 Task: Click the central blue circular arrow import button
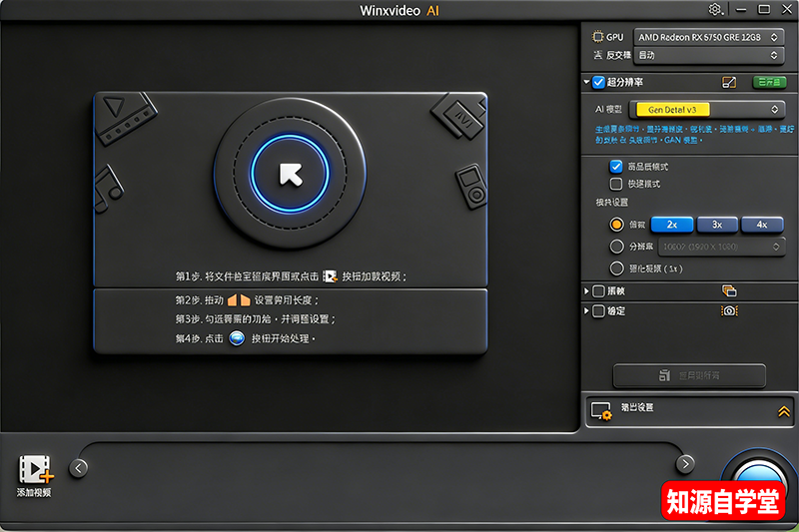[290, 174]
